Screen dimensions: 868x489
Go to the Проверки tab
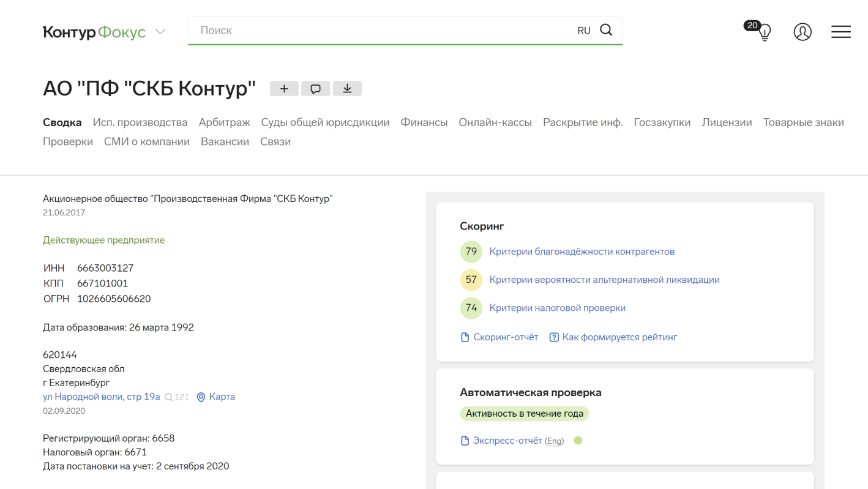[68, 141]
